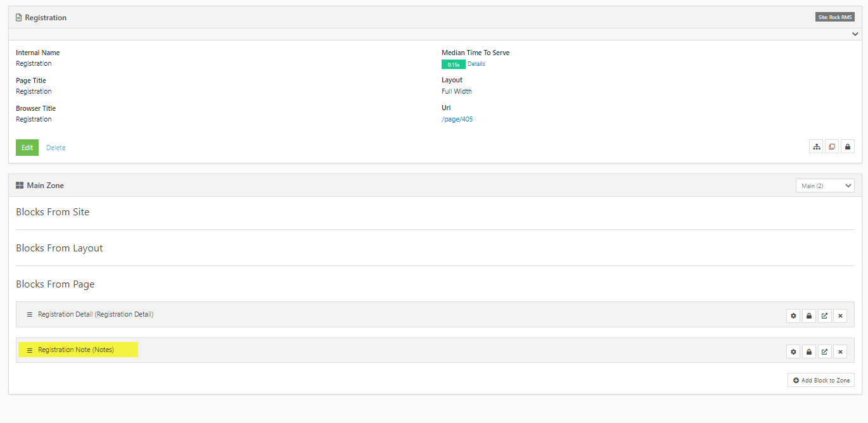
Task: Delete the Registration Detail block with X
Action: tap(840, 315)
